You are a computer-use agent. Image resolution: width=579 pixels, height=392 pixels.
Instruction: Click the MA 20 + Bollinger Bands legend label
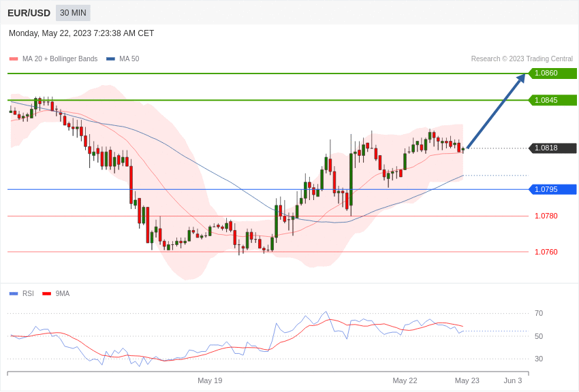(60, 59)
